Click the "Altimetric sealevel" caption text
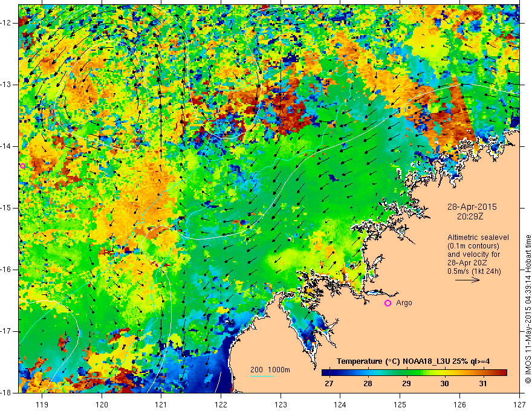The image size is (532, 411). (x=478, y=238)
